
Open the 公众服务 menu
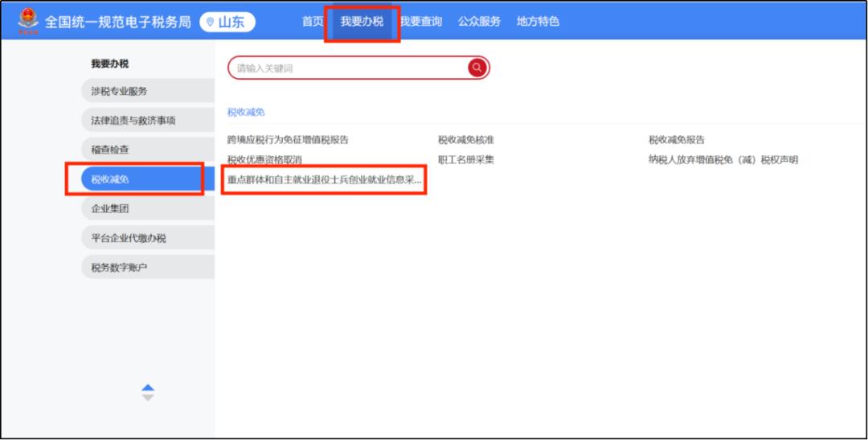(479, 22)
